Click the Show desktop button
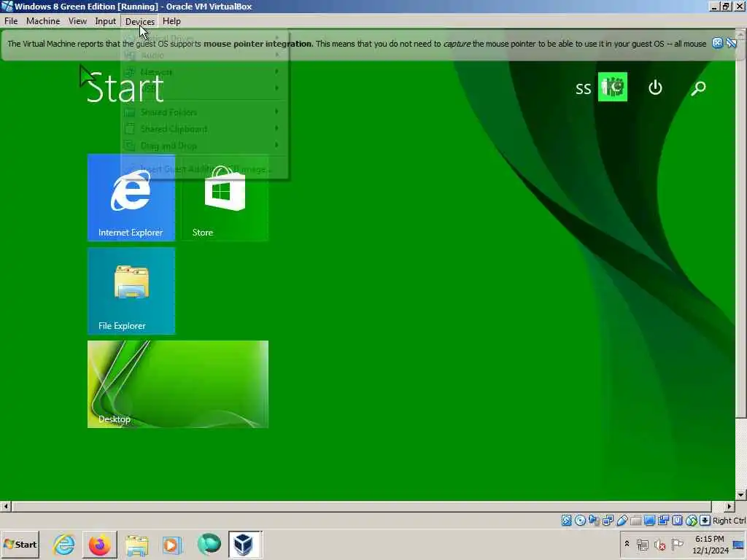This screenshot has width=747, height=560. coord(739,545)
